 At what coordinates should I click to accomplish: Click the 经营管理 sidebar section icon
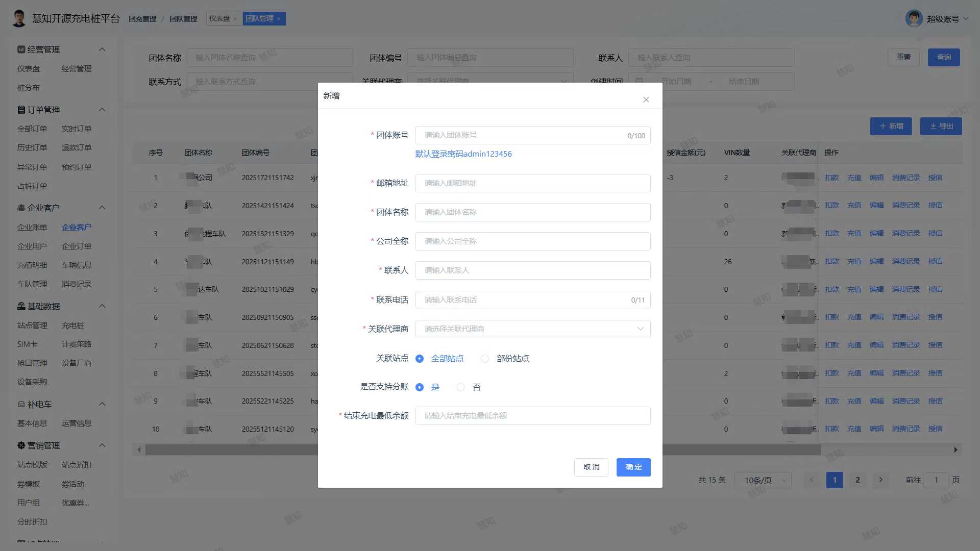[x=21, y=49]
